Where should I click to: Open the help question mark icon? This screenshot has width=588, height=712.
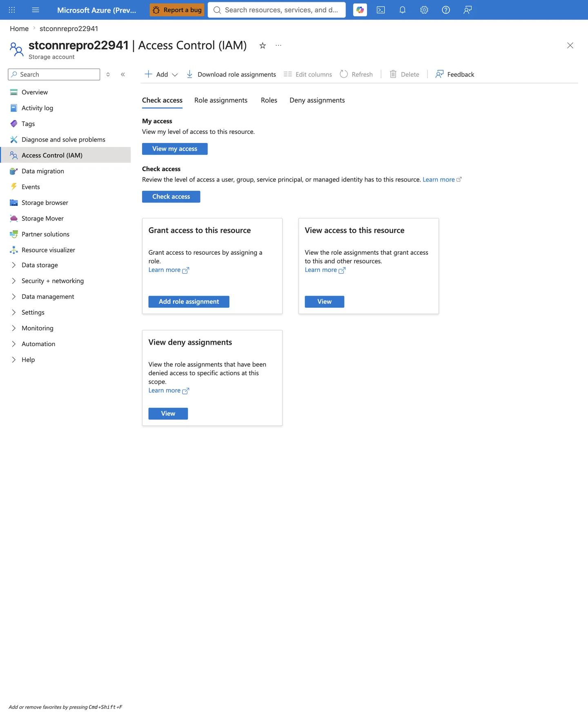coord(446,10)
